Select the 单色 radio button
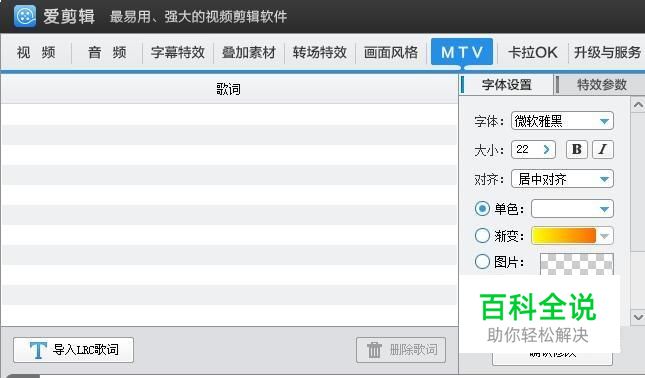This screenshot has width=645, height=378. (x=482, y=209)
